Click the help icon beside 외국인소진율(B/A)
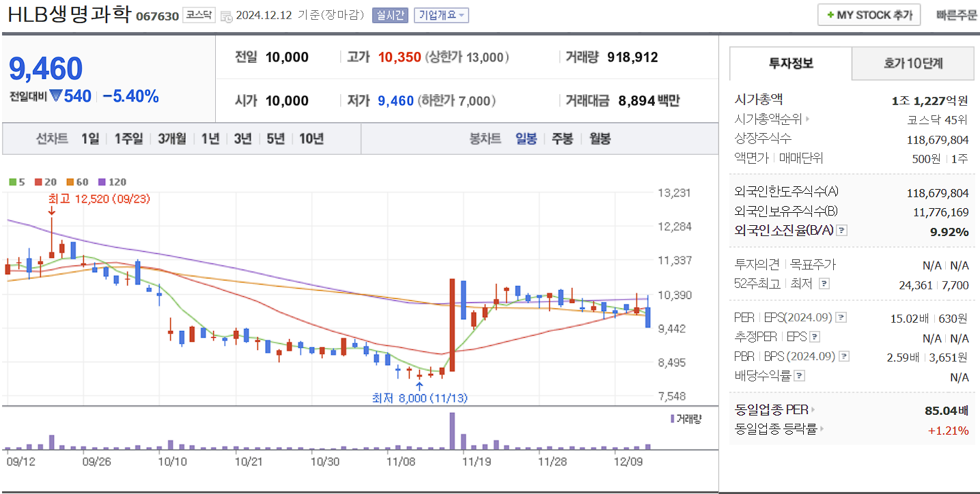Image resolution: width=980 pixels, height=494 pixels. click(841, 231)
